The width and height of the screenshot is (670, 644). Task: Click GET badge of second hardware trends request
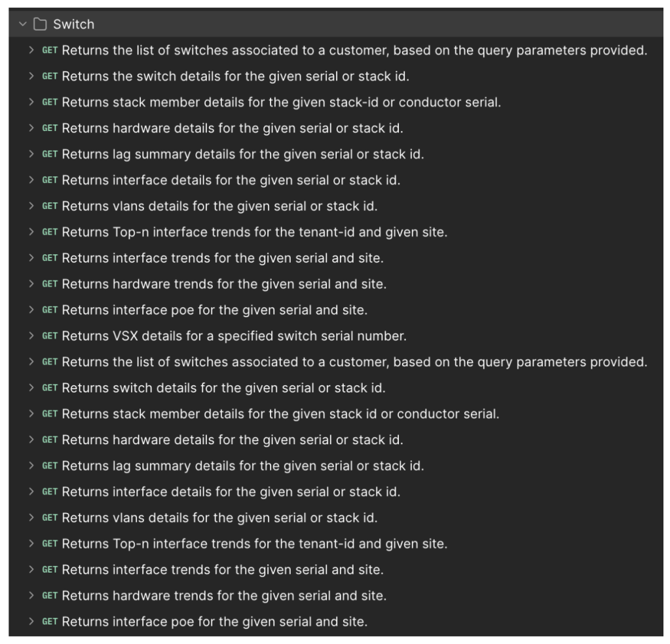[x=50, y=596]
